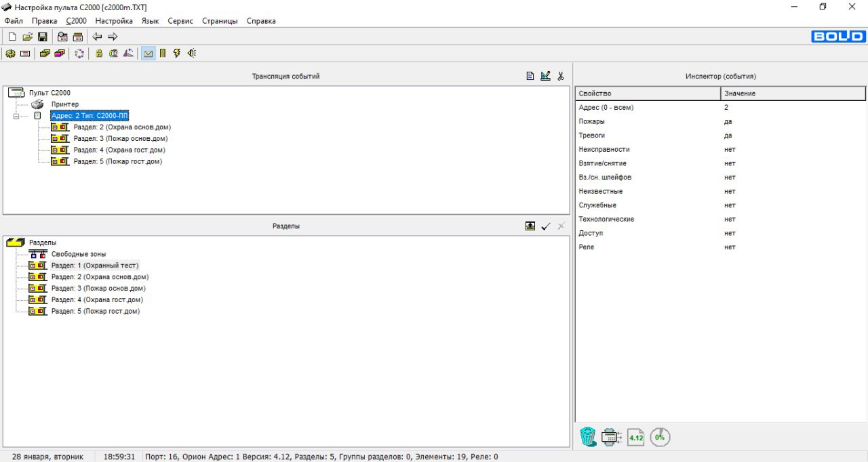Image resolution: width=868 pixels, height=462 pixels.
Task: Open the C2000 menu
Action: (77, 21)
